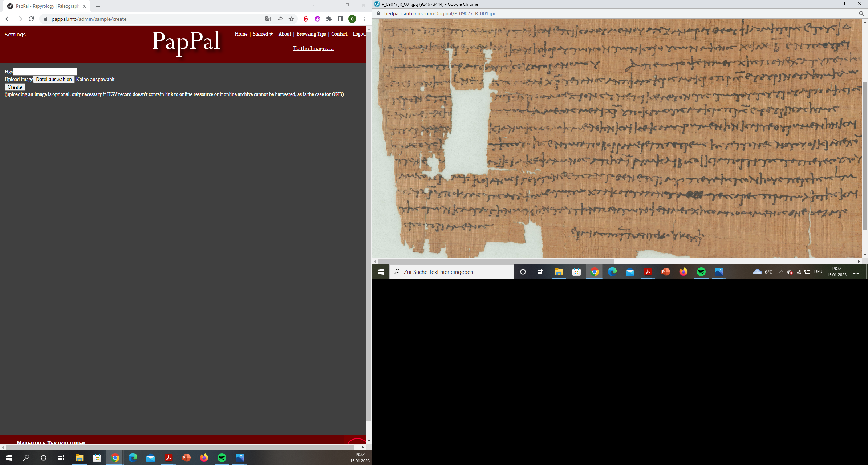The image size is (868, 465).
Task: Click Datei auswählen file chooser button
Action: pos(54,79)
